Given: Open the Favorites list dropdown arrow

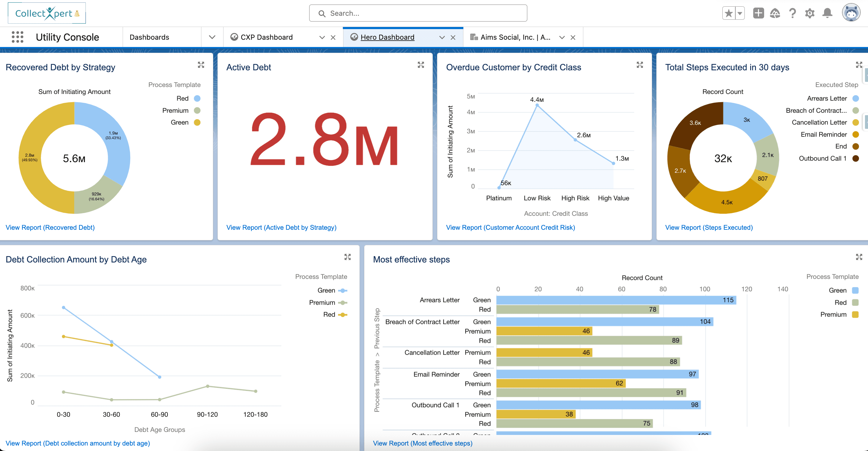Looking at the screenshot, I should click(740, 13).
